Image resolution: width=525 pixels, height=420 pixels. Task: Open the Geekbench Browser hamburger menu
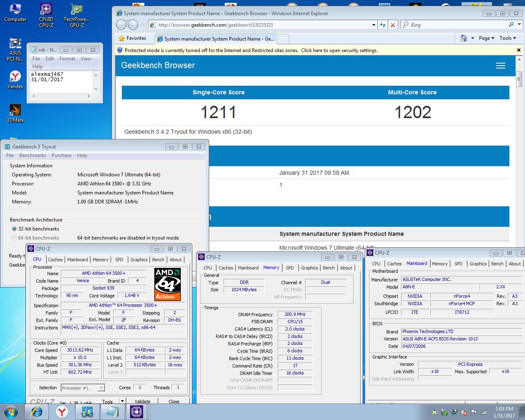[x=500, y=66]
